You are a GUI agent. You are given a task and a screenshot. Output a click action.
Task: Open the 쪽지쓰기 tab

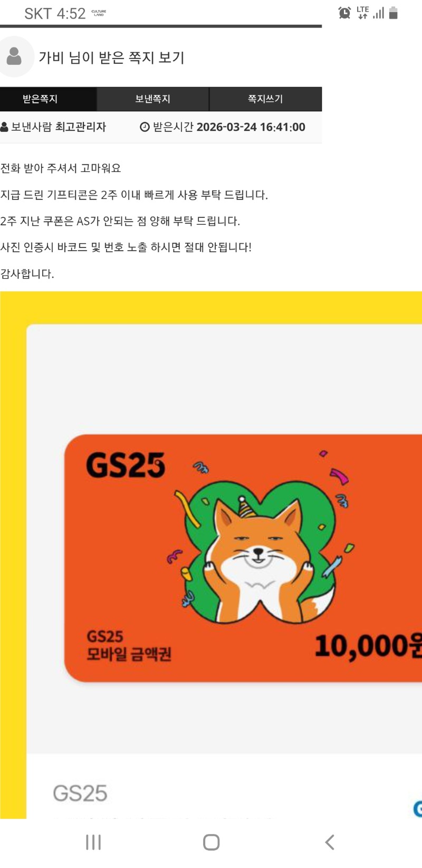[x=266, y=99]
